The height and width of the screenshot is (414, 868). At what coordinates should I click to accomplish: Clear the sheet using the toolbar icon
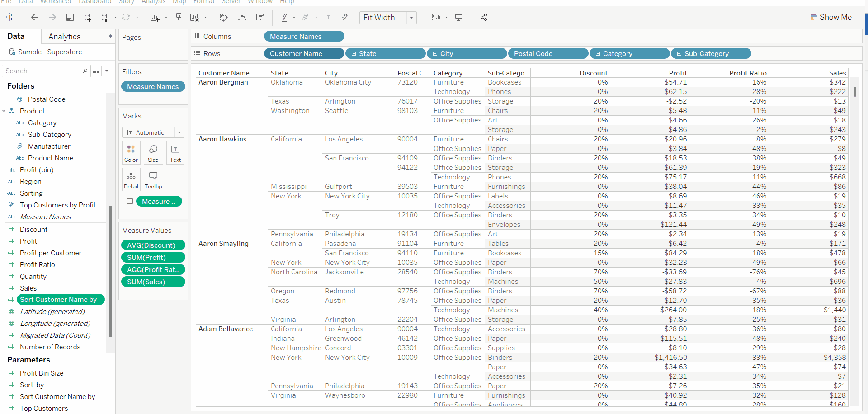pos(195,17)
